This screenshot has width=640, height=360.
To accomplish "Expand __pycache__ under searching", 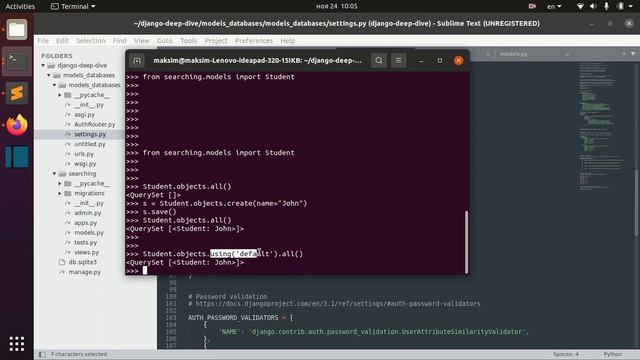I will [60, 183].
